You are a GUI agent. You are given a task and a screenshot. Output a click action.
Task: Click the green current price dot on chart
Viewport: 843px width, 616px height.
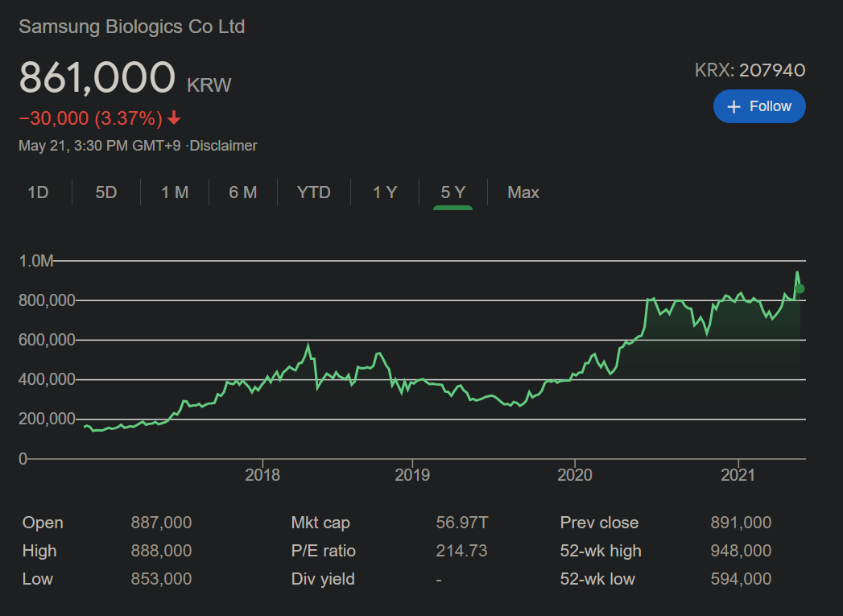pyautogui.click(x=800, y=288)
